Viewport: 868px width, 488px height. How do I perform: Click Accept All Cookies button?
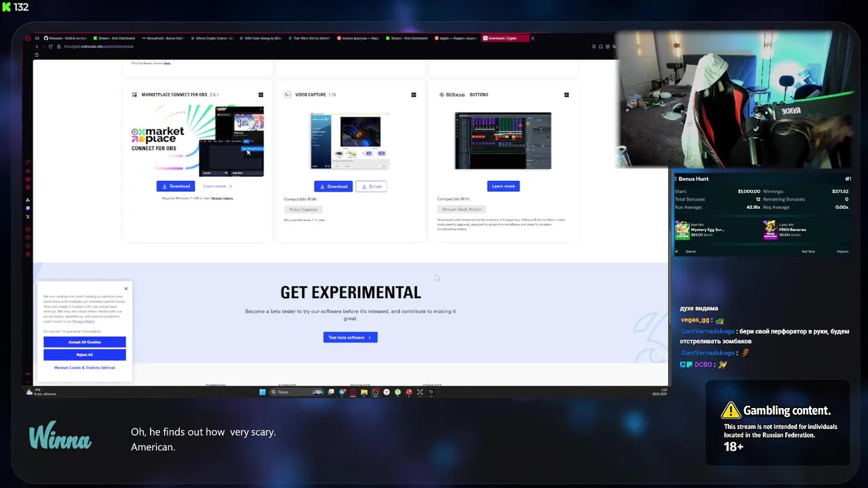pyautogui.click(x=85, y=342)
